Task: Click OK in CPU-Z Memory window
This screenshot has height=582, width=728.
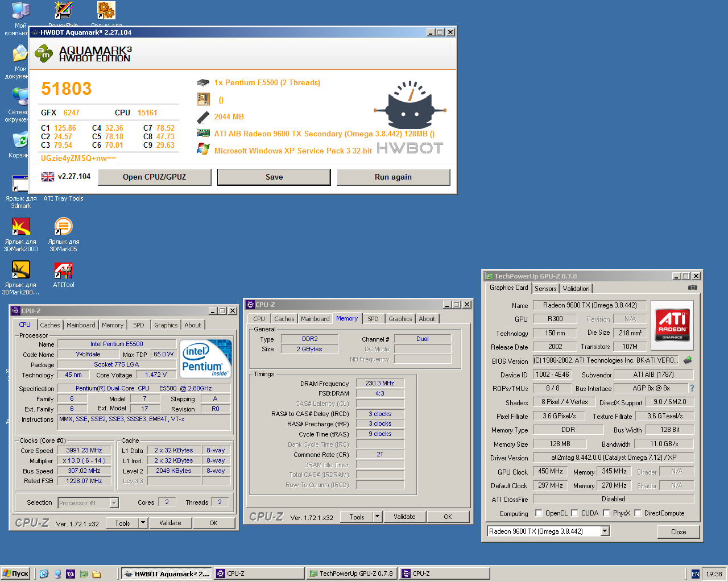Action: (x=448, y=517)
